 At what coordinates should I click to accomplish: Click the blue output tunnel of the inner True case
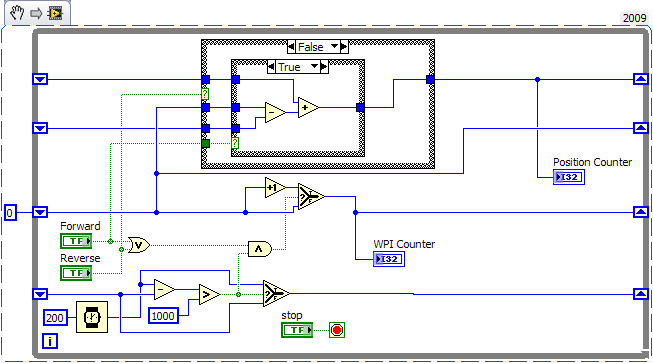coord(360,108)
